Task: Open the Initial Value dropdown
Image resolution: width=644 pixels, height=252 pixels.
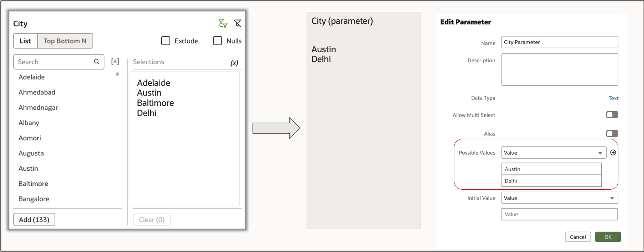Action: (560, 198)
